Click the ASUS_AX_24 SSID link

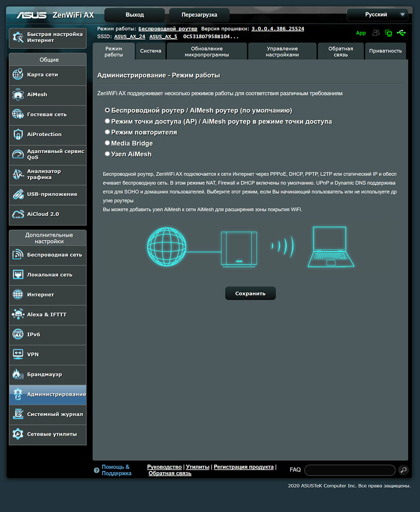coord(130,37)
